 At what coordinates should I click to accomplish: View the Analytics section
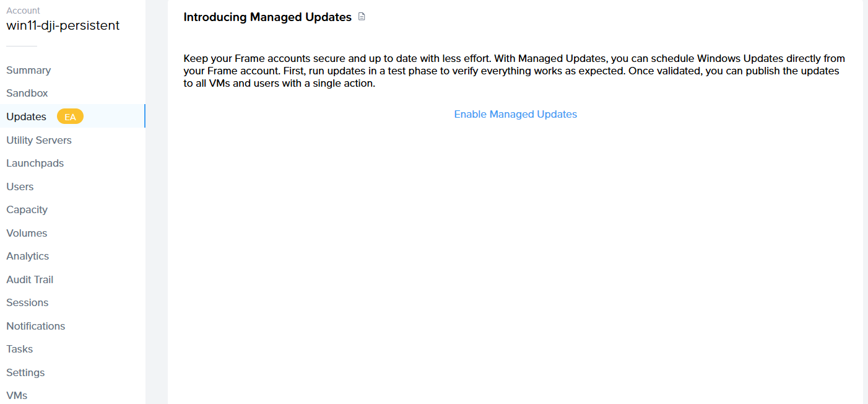tap(28, 256)
